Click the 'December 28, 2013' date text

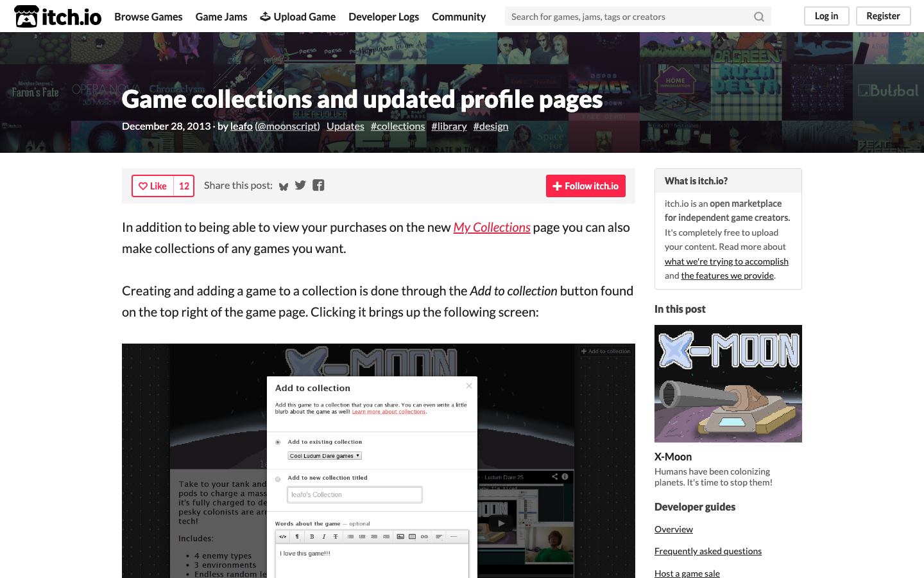click(x=166, y=127)
